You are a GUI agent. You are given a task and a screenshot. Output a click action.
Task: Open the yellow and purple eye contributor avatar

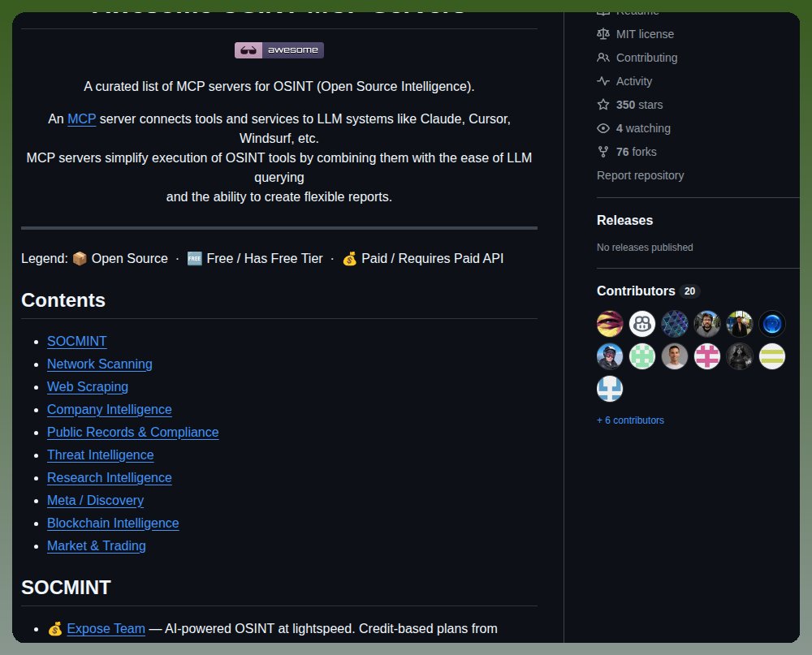click(x=610, y=324)
